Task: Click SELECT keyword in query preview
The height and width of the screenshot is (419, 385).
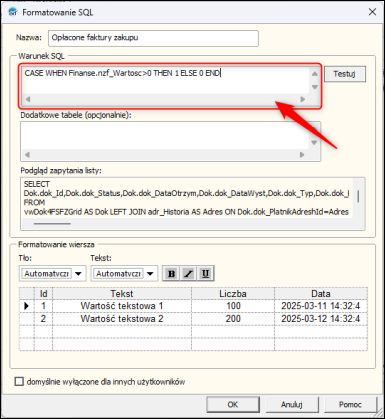Action: point(37,184)
